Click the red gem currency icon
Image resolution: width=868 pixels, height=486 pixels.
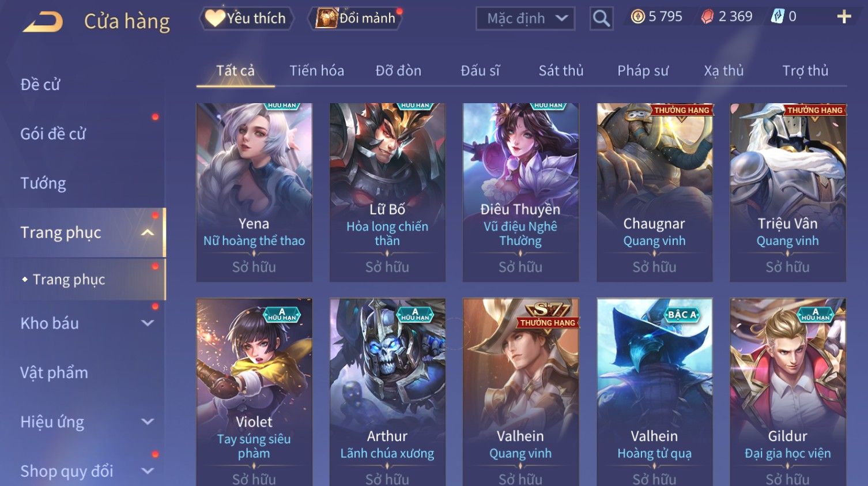pos(707,17)
